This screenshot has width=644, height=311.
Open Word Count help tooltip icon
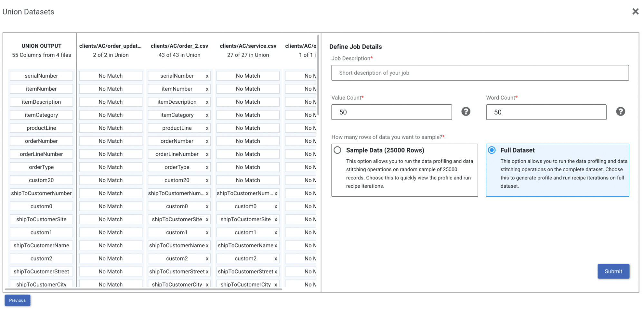click(620, 112)
